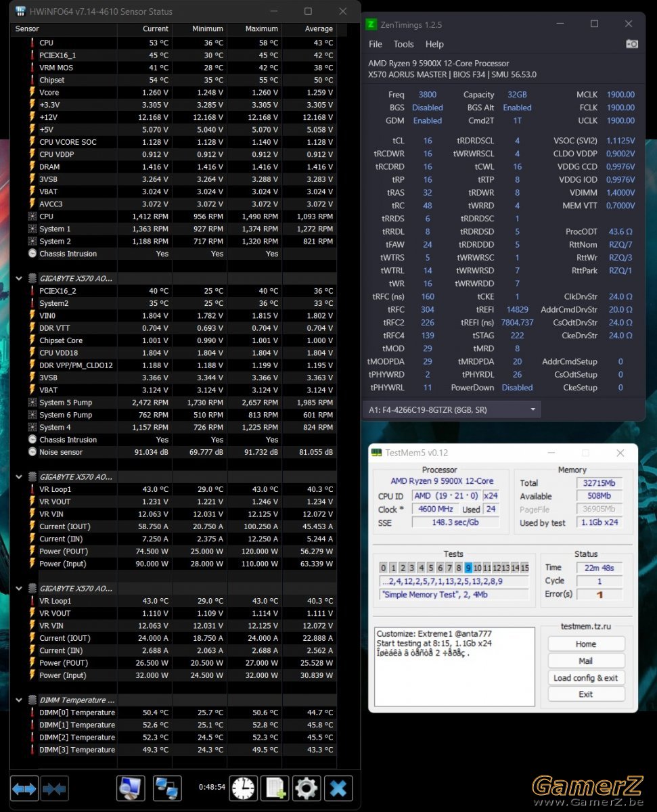Minimize the ZenTimings window

(561, 24)
